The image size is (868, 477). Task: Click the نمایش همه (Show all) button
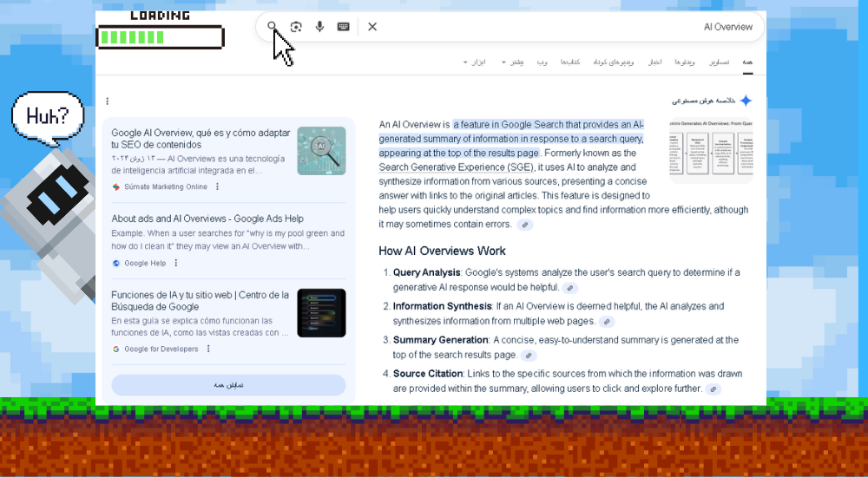[228, 385]
